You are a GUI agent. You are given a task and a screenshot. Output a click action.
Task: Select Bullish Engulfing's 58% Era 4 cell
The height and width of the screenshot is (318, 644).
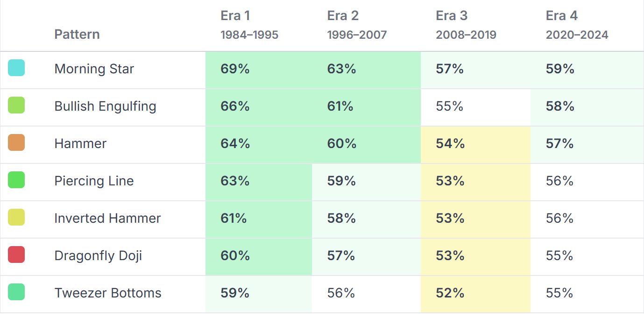pos(560,106)
